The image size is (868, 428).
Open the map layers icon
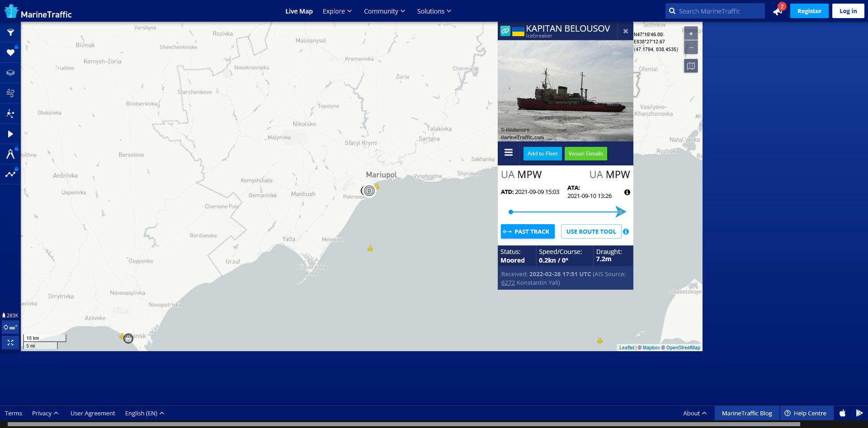coord(10,73)
